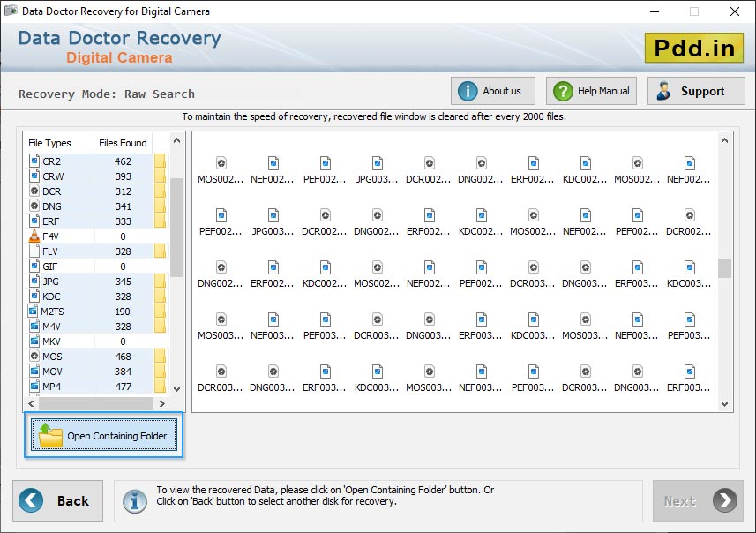The image size is (756, 533).
Task: Select the GIF file type icon
Action: tap(34, 266)
